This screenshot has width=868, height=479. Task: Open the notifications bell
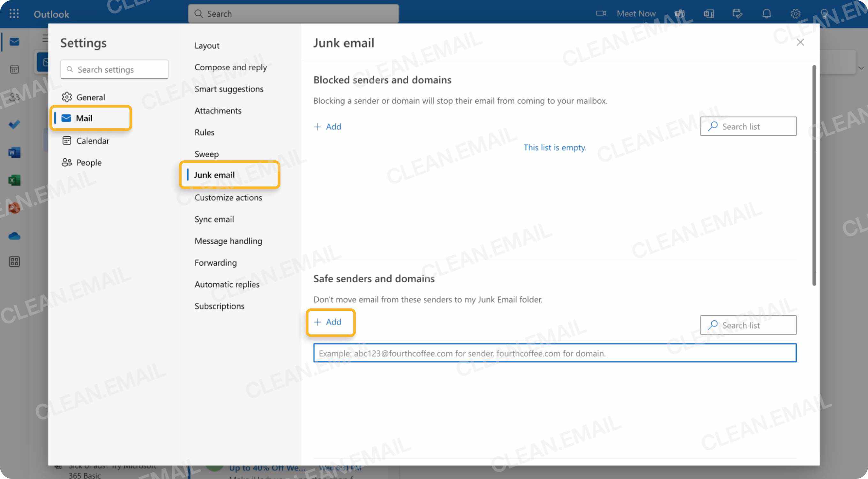coord(767,13)
